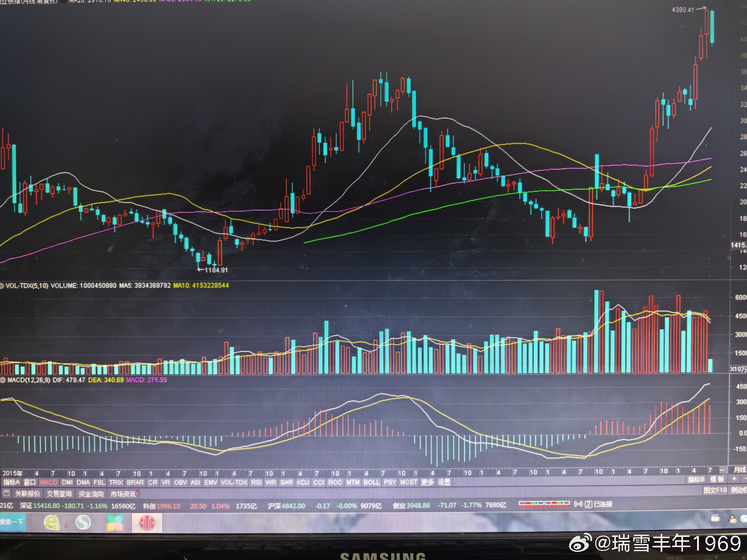747x560 pixels.
Task: Open the EMV indicator tab
Action: 211,482
